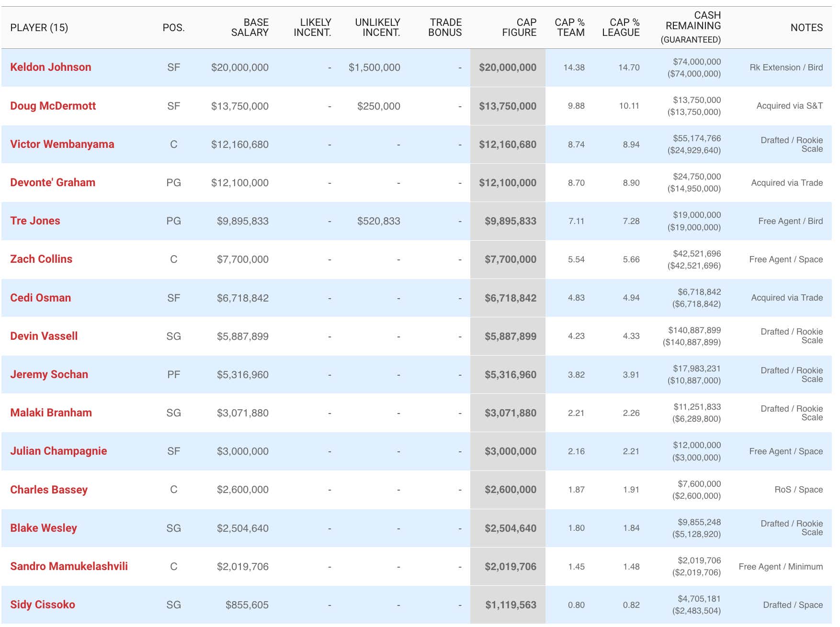The image size is (840, 627).
Task: Click Julian Champagnie's name link
Action: pyautogui.click(x=58, y=451)
